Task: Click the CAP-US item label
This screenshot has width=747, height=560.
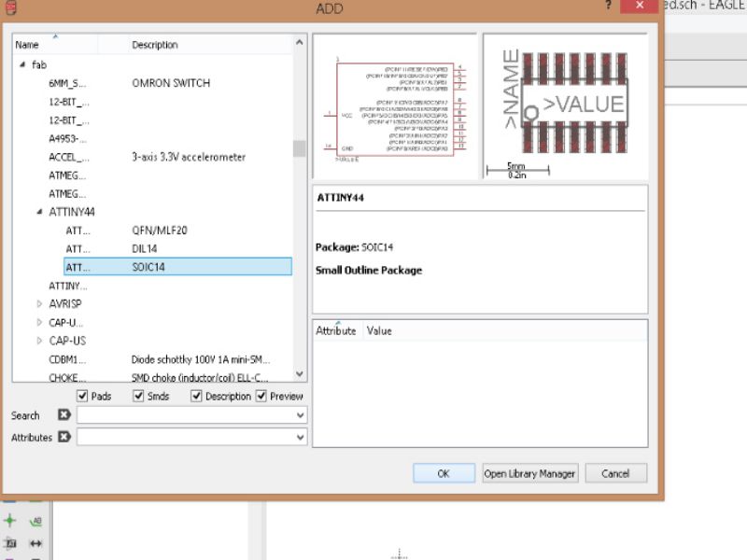Action: [x=67, y=341]
